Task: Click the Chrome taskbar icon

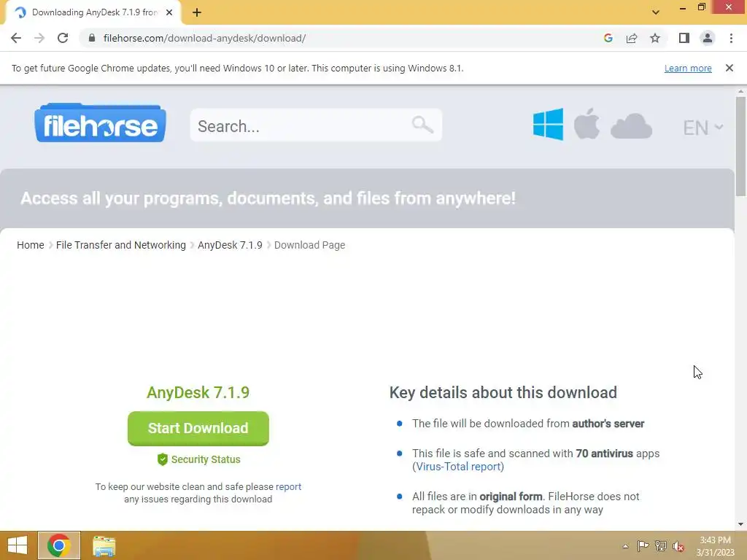Action: pyautogui.click(x=59, y=545)
